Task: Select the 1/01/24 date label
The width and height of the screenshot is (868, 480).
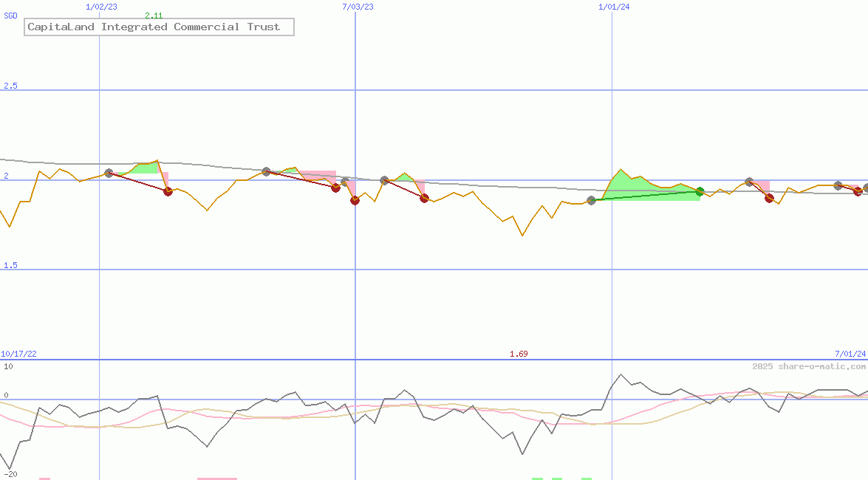Action: coord(613,7)
